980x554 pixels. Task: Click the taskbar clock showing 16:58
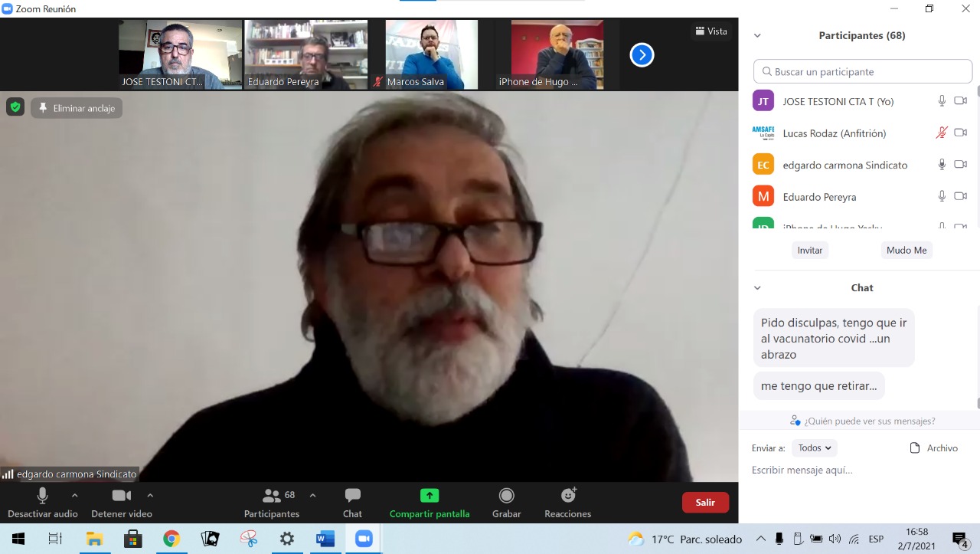pos(917,539)
